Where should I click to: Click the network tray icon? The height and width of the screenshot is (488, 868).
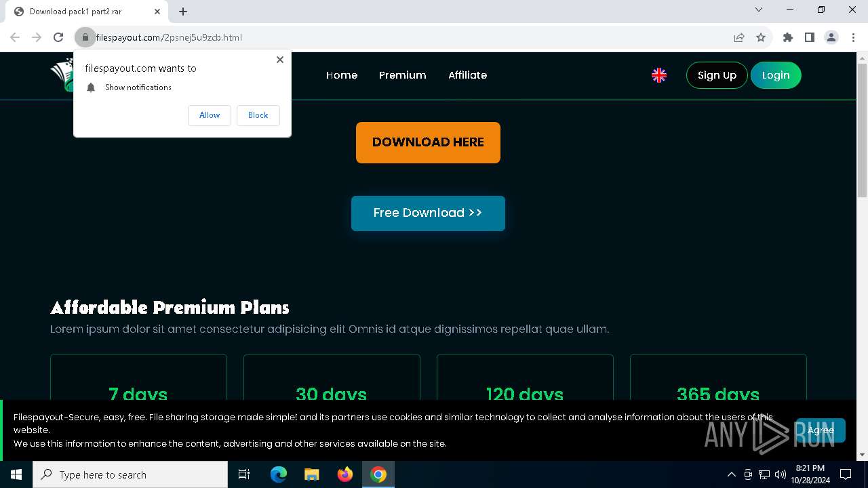764,474
